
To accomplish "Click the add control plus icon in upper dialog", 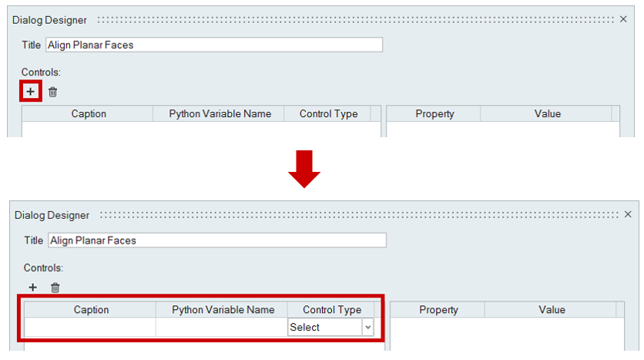I will 30,92.
